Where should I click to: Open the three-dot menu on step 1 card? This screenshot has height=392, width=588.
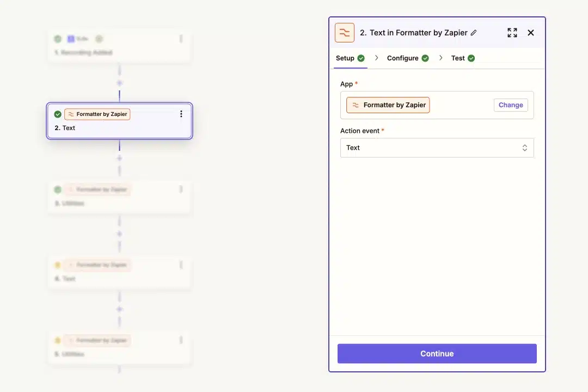tap(181, 39)
